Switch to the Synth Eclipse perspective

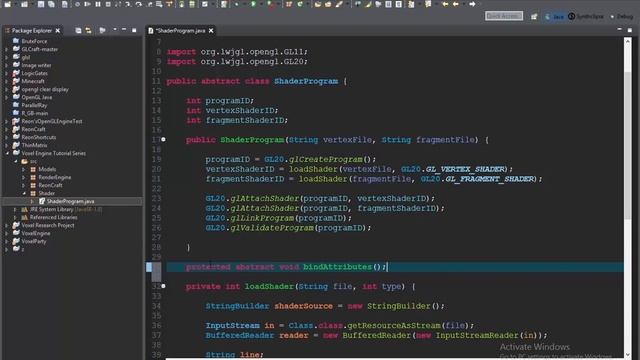tap(586, 16)
